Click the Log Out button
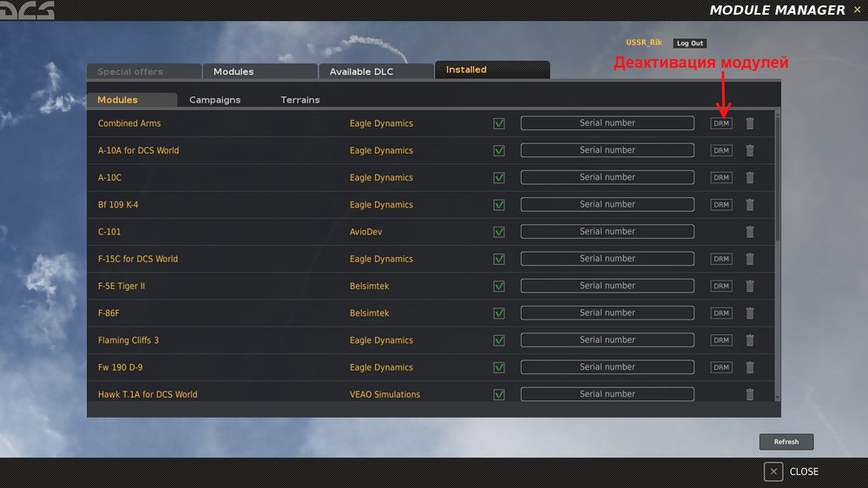The width and height of the screenshot is (868, 488). click(x=690, y=43)
